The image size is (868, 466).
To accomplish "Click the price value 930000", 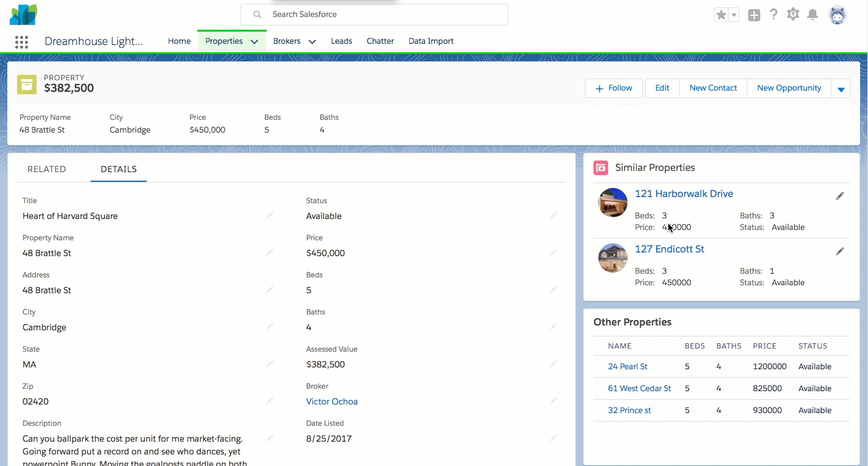I will tap(768, 410).
